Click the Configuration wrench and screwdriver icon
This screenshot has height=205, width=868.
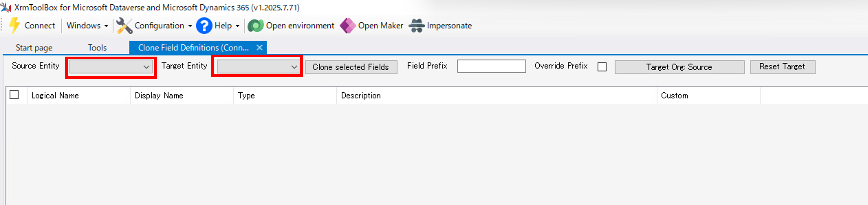[124, 26]
